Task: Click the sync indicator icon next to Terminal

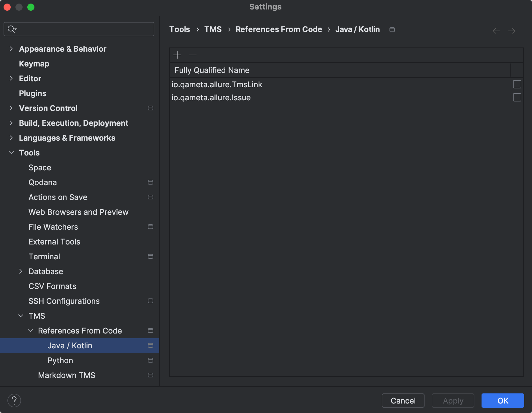Action: [x=151, y=256]
